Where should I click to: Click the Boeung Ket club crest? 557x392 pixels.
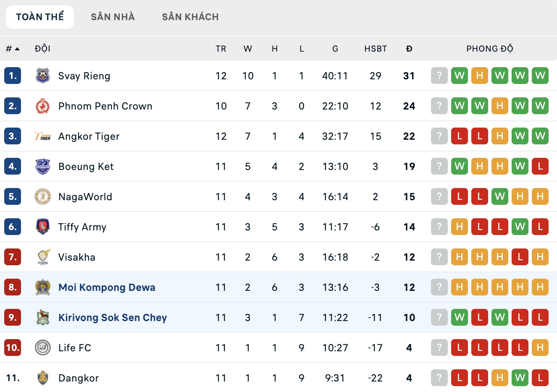(x=42, y=166)
